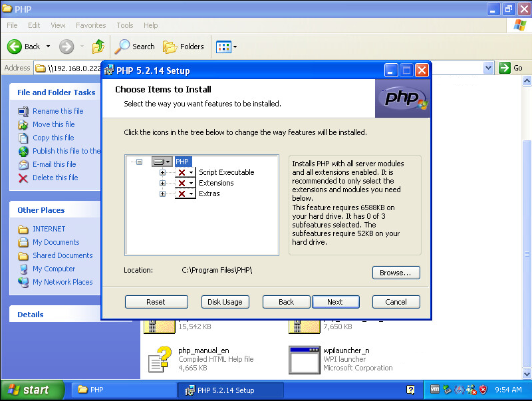This screenshot has width=532, height=401.
Task: Click PHP 5.2.14 Setup taskbar button
Action: 231,390
